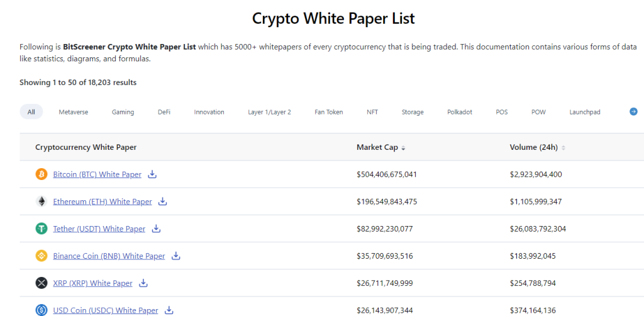Filter by Layer 1/Layer 2 category
Image resolution: width=644 pixels, height=316 pixels.
click(x=269, y=112)
